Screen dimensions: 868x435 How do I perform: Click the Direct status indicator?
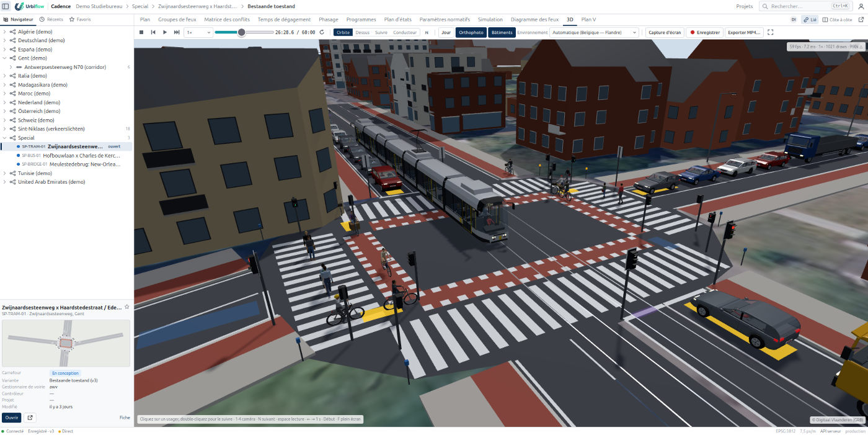(66, 431)
